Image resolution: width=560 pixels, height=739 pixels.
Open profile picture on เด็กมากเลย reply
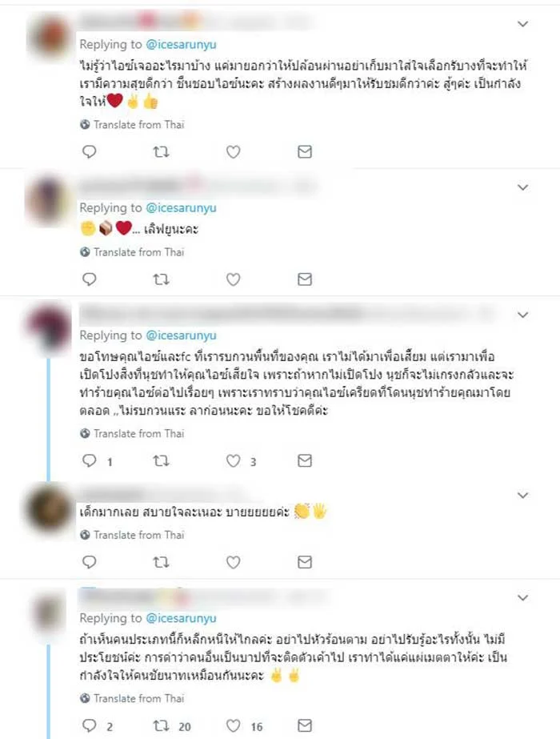[49, 509]
